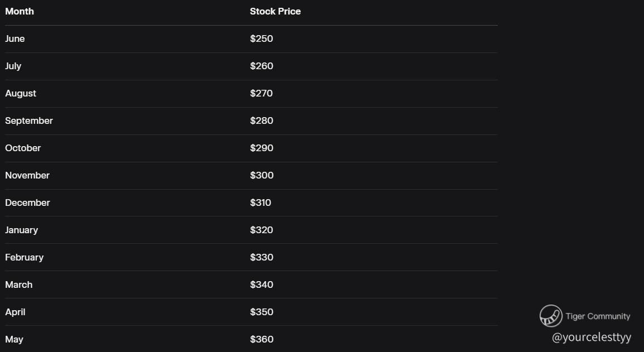Screen dimensions: 644x352
Task: Select the October month cell
Action: [23, 148]
